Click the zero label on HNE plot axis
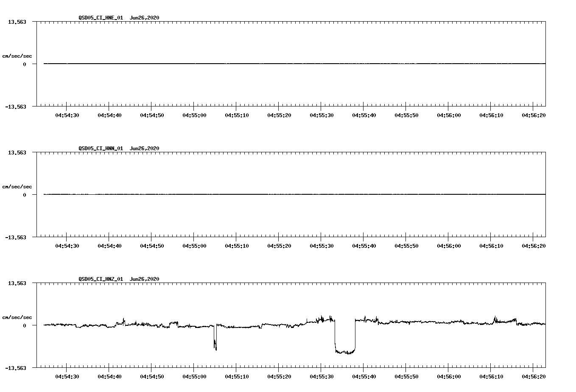 pyautogui.click(x=25, y=64)
